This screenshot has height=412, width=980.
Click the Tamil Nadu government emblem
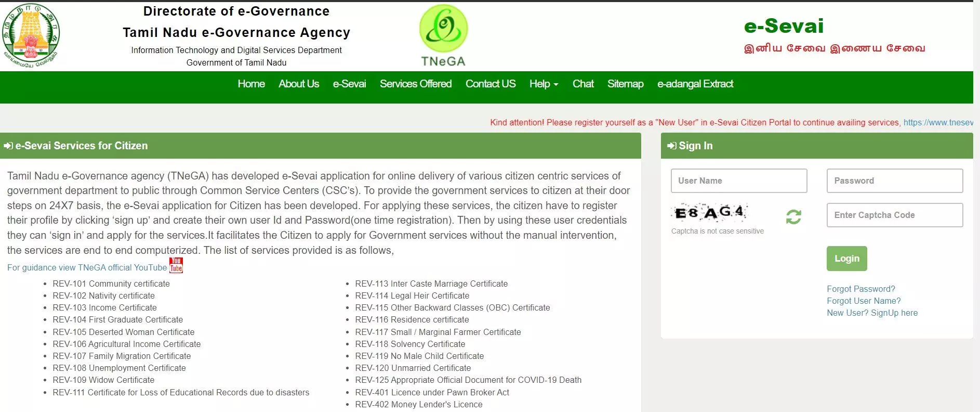[x=31, y=36]
